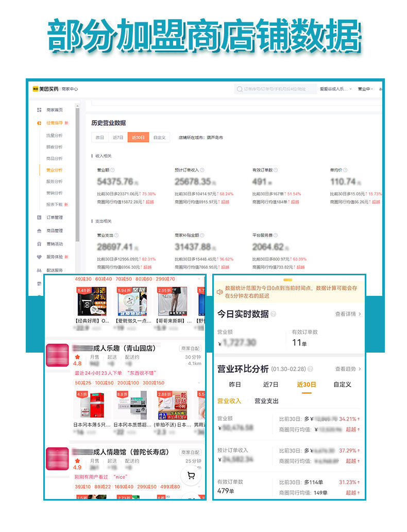
Task: Tap the floating shopping cart icon
Action: click(x=191, y=475)
